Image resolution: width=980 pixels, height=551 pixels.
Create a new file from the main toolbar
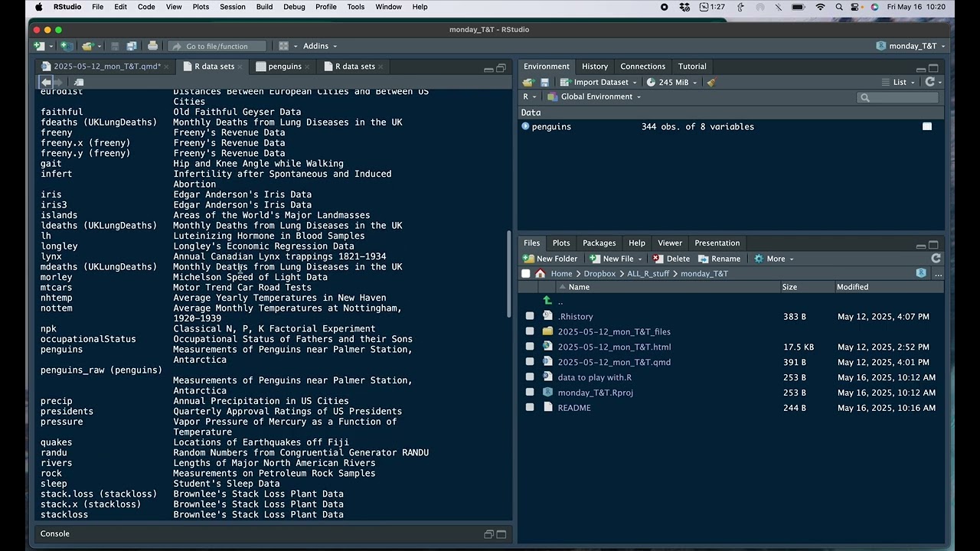39,46
